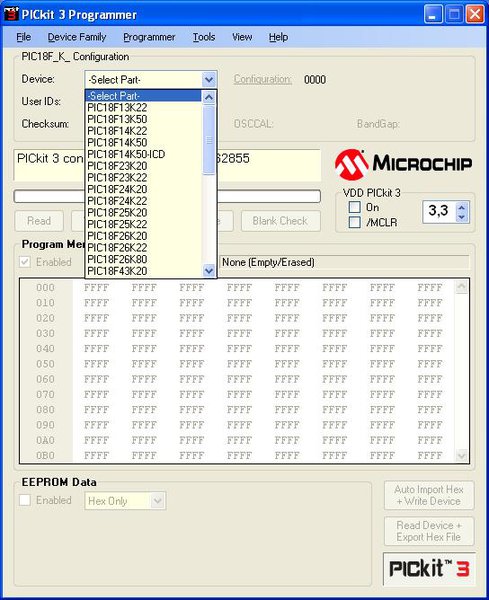The width and height of the screenshot is (489, 600).
Task: Click the program memory scroll-down arrow
Action: pyautogui.click(x=461, y=455)
